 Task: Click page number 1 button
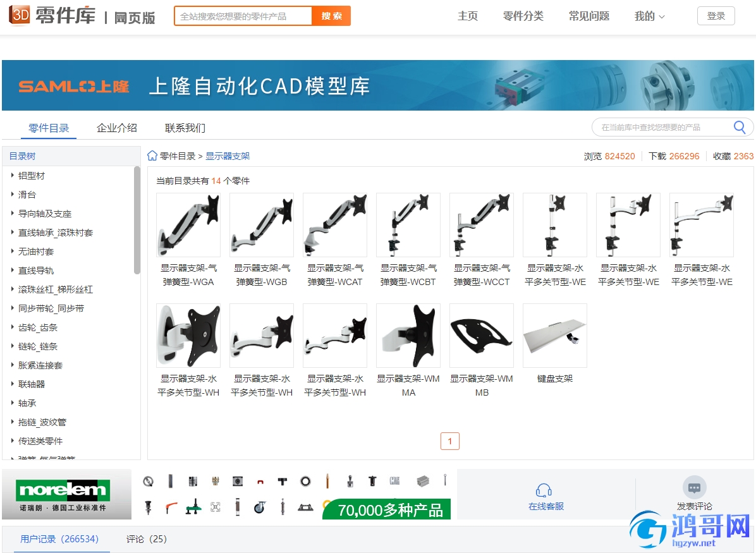pyautogui.click(x=450, y=441)
